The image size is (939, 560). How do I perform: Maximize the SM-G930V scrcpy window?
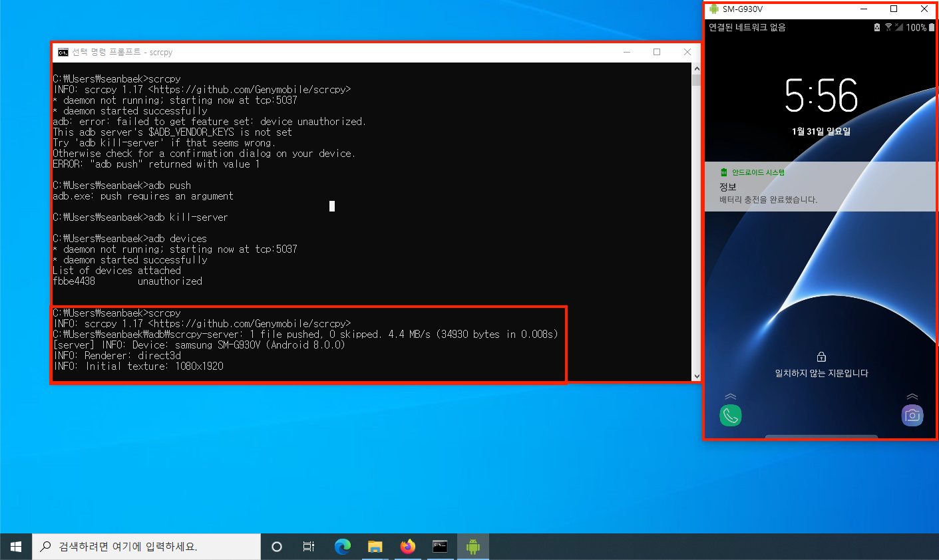(x=894, y=9)
